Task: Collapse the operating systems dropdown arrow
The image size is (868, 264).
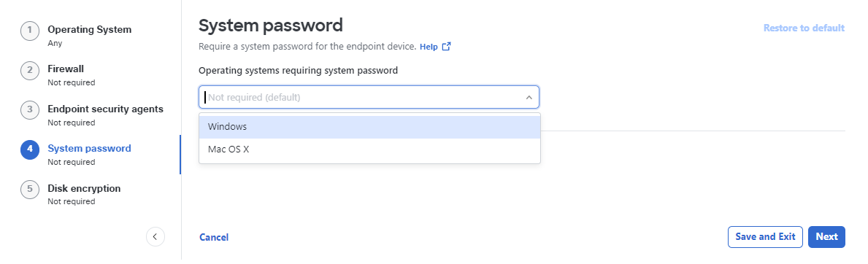Action: (529, 98)
